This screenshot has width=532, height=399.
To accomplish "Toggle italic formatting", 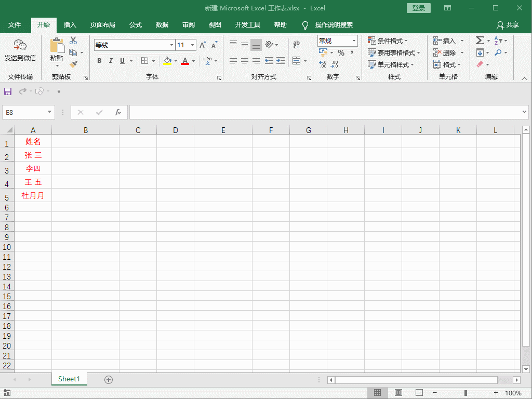I will 111,61.
